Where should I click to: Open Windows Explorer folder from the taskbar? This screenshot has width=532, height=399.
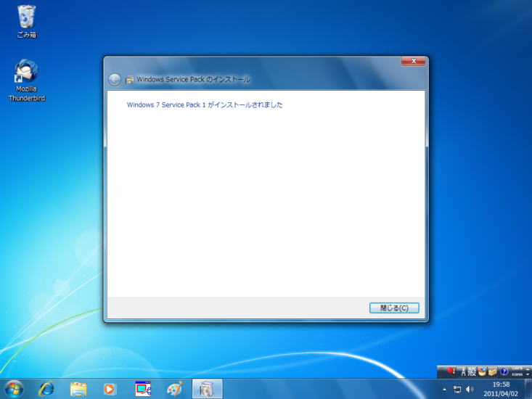tap(78, 389)
